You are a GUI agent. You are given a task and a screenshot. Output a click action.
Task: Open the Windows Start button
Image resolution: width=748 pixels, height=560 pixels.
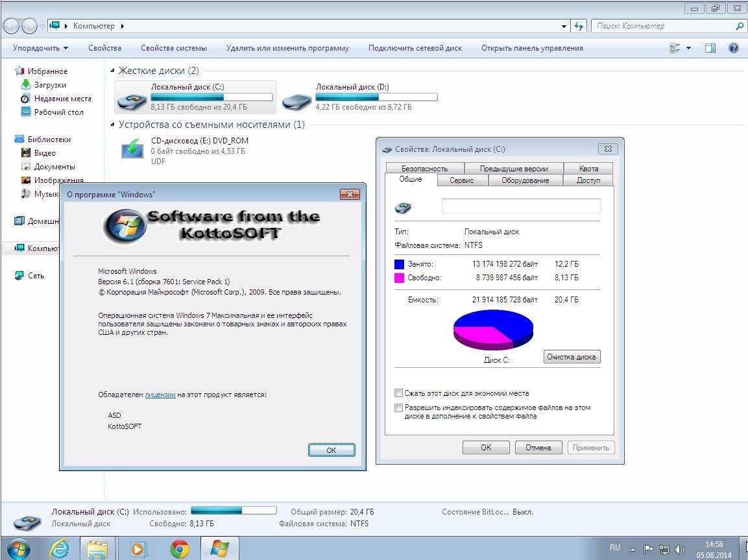pyautogui.click(x=18, y=549)
